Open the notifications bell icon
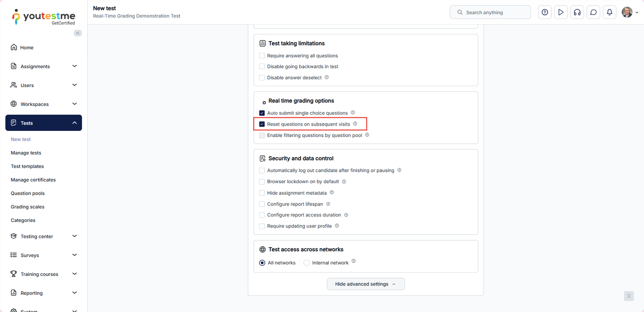 [x=609, y=12]
